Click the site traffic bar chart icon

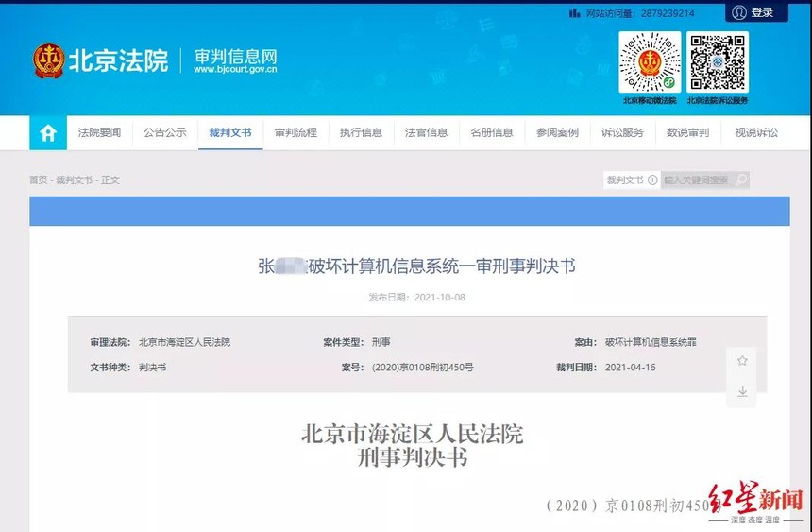coord(574,13)
